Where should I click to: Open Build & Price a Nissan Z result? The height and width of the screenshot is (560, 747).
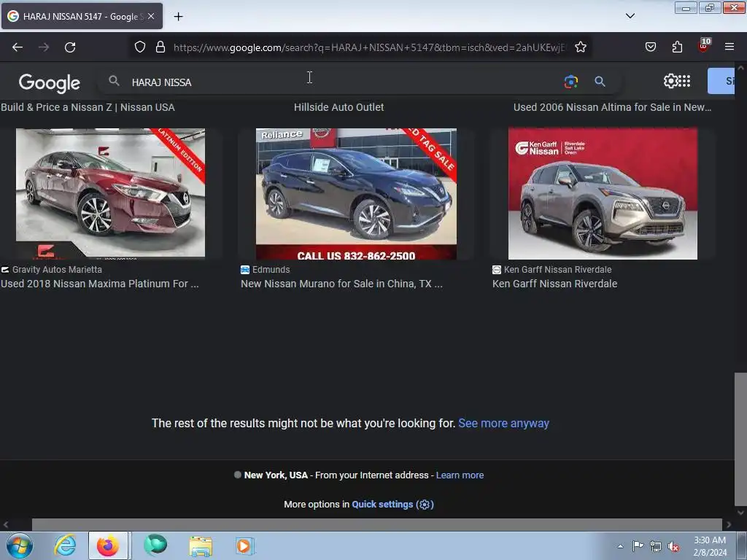coord(88,107)
